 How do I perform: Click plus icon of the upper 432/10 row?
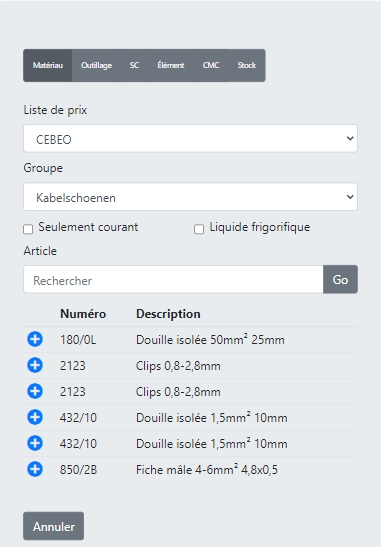(35, 417)
